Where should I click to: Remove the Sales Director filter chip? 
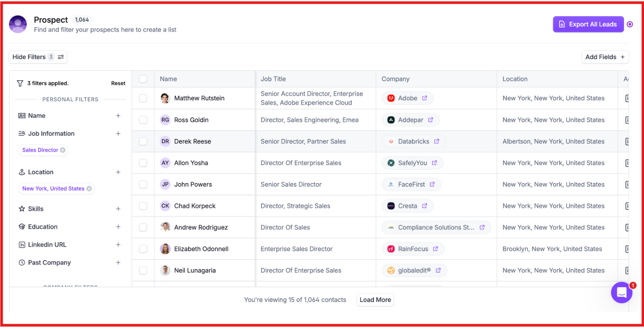[x=63, y=150]
